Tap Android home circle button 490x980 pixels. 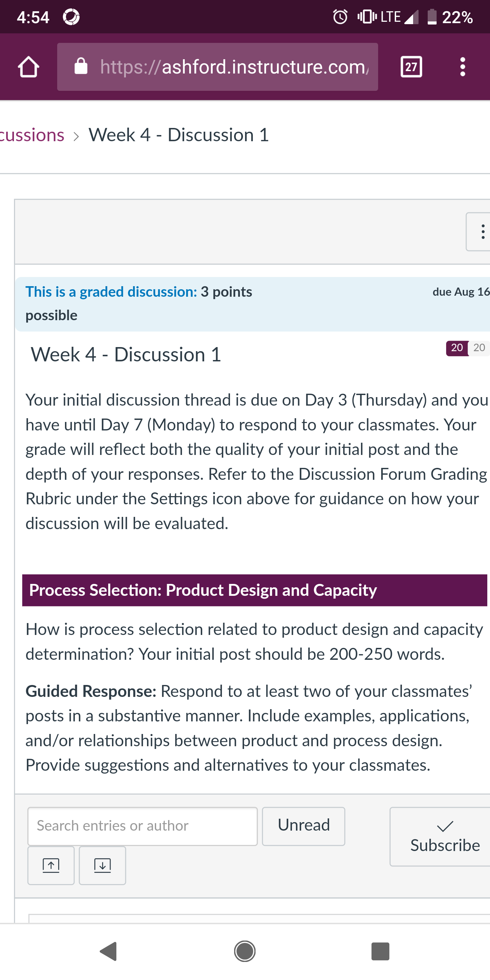[245, 951]
